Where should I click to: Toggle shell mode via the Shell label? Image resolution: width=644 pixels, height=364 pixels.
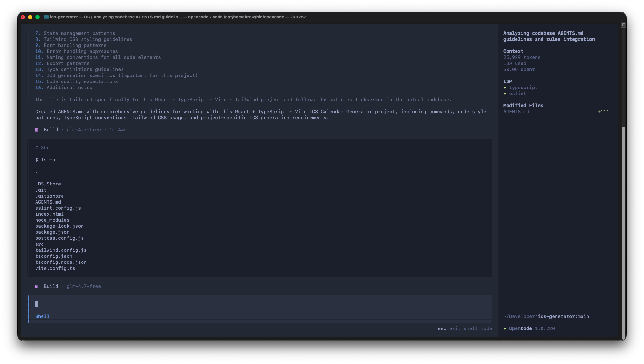[42, 316]
